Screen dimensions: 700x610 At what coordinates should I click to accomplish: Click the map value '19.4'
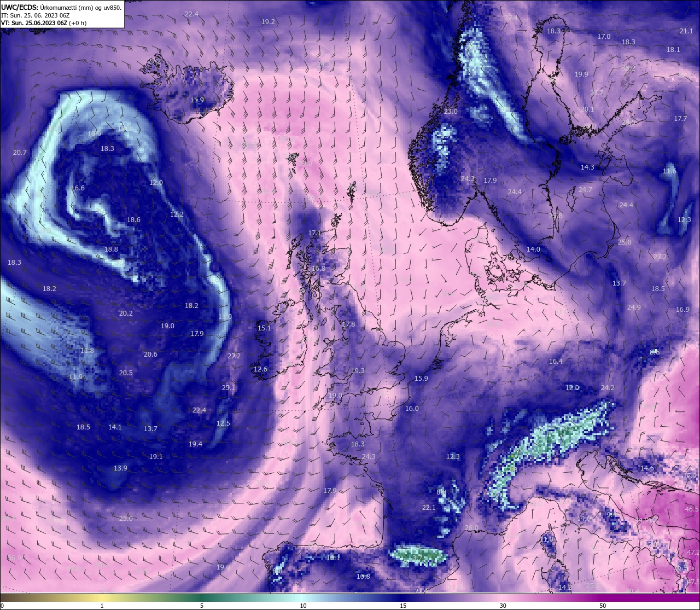pos(195,444)
